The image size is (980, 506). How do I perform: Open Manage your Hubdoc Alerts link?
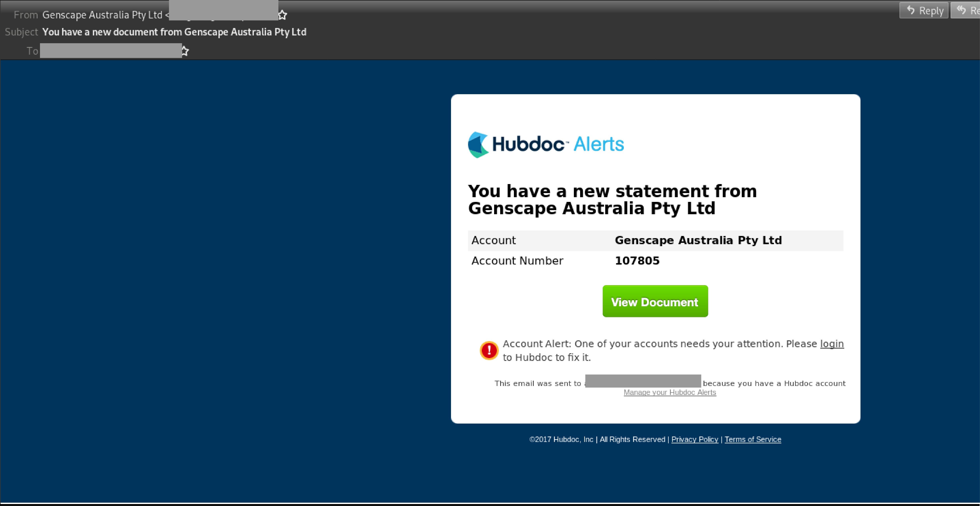(670, 392)
